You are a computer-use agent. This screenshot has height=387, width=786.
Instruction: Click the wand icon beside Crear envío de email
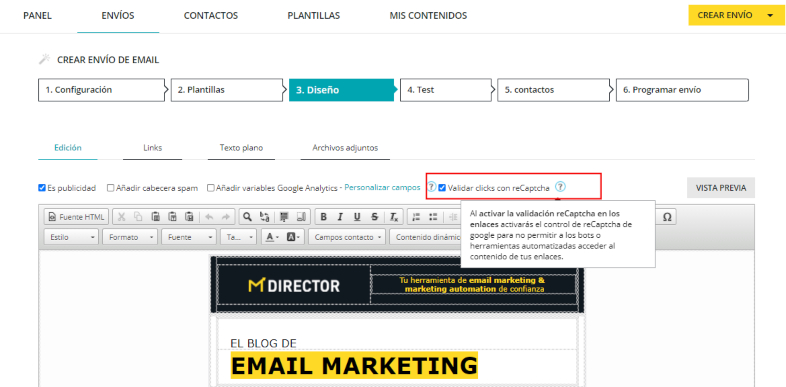[45, 60]
